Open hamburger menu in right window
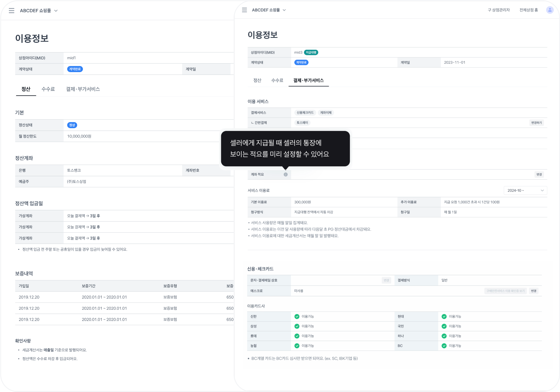Screen dimensions: 560x392 pos(244,10)
